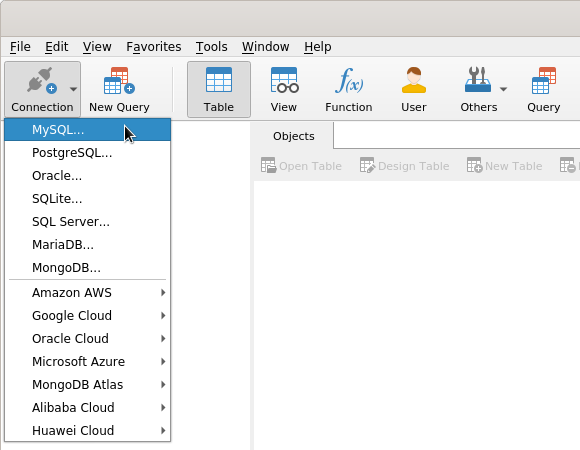Screen dimensions: 580x450
Task: Select MongoDB... connection type
Action: (88, 268)
